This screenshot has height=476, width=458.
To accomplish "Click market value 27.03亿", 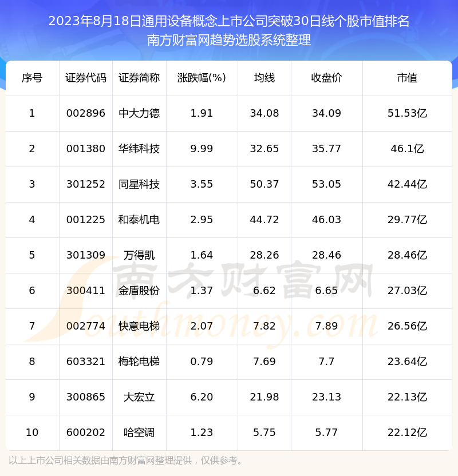I will pyautogui.click(x=407, y=291).
